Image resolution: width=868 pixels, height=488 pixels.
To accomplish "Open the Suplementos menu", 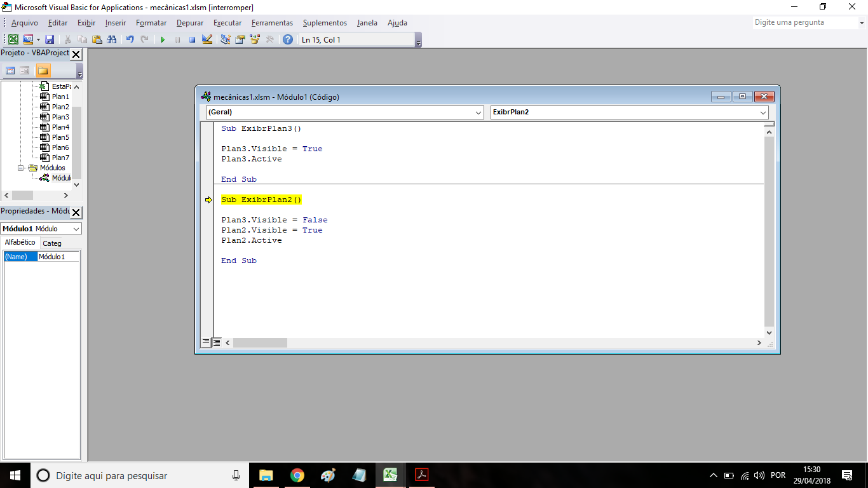I will pyautogui.click(x=325, y=23).
